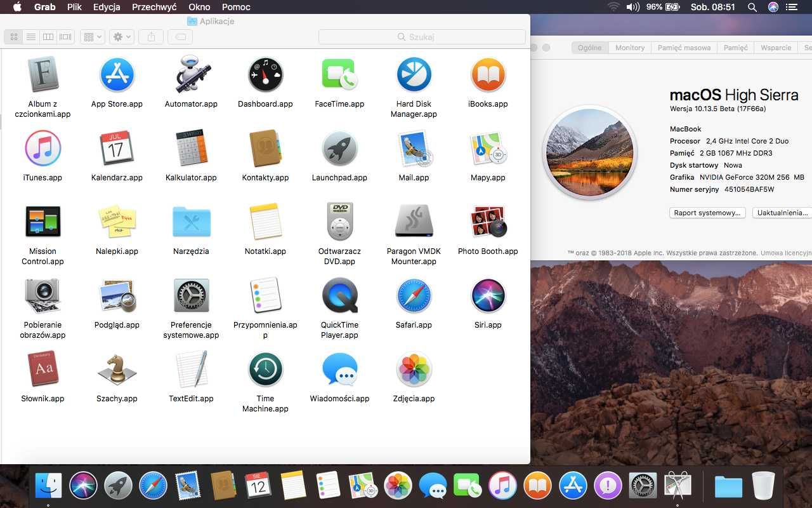Select Preferencje systemowe.app in the Aplikacje window
Screen dimensions: 812x508
tap(191, 295)
